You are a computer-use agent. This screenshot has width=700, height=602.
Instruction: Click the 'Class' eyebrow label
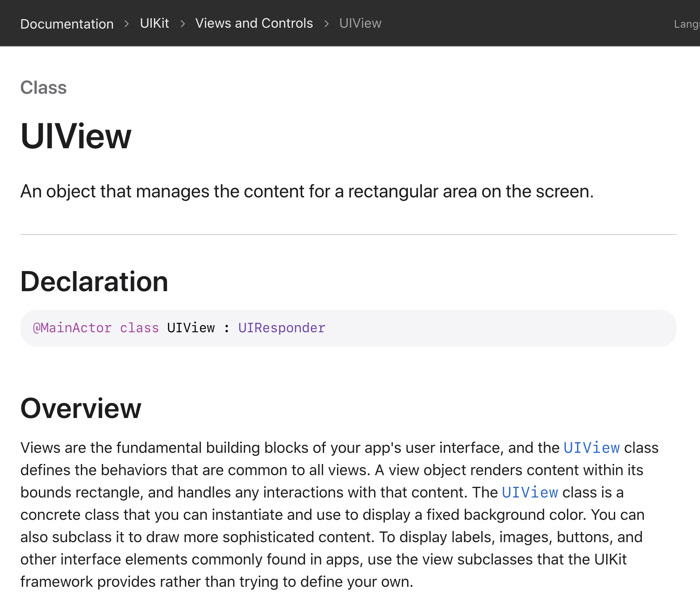click(43, 88)
